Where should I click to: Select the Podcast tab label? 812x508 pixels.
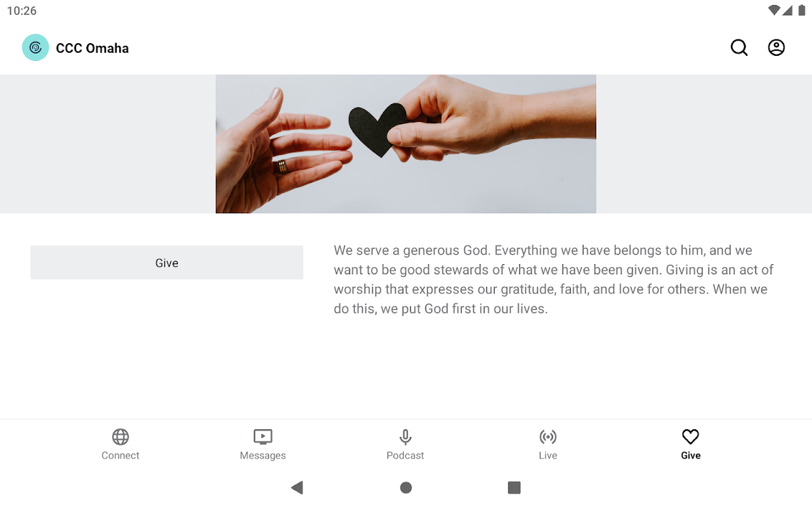point(405,455)
